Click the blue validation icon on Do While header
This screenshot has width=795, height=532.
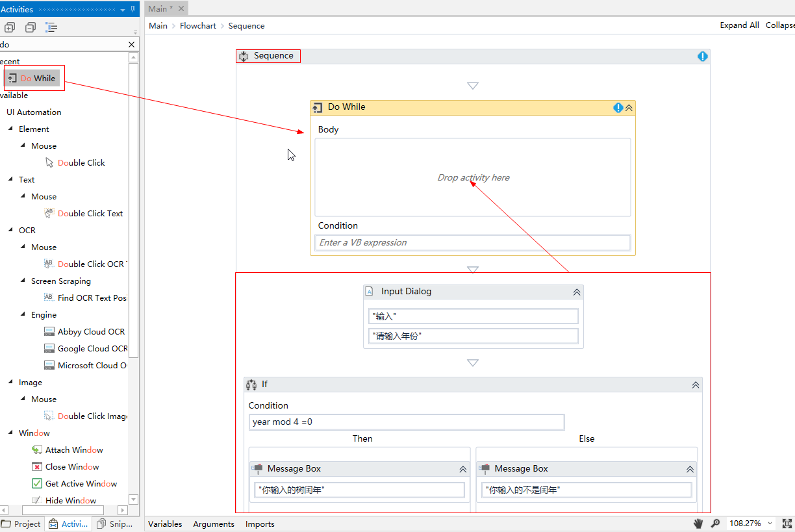point(618,107)
